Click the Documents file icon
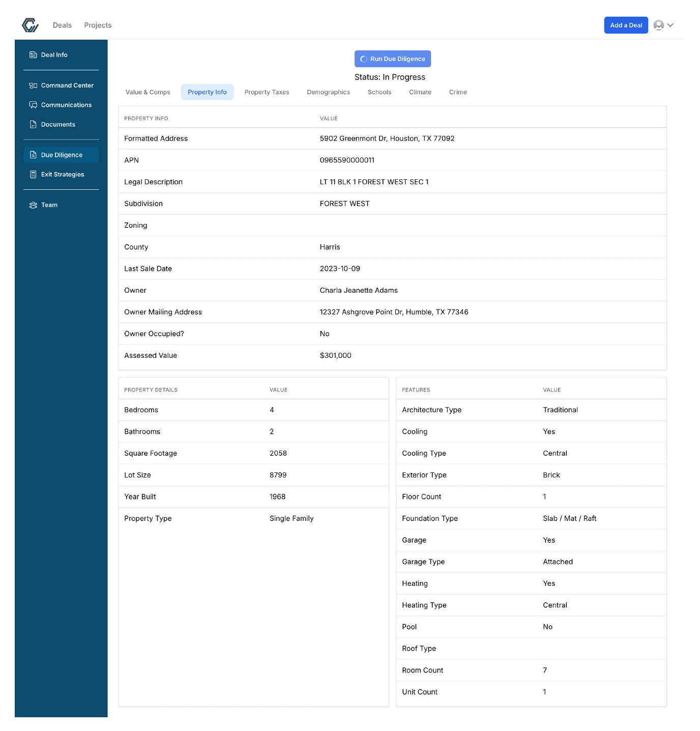Viewport: 700px width, 731px height. (x=33, y=124)
